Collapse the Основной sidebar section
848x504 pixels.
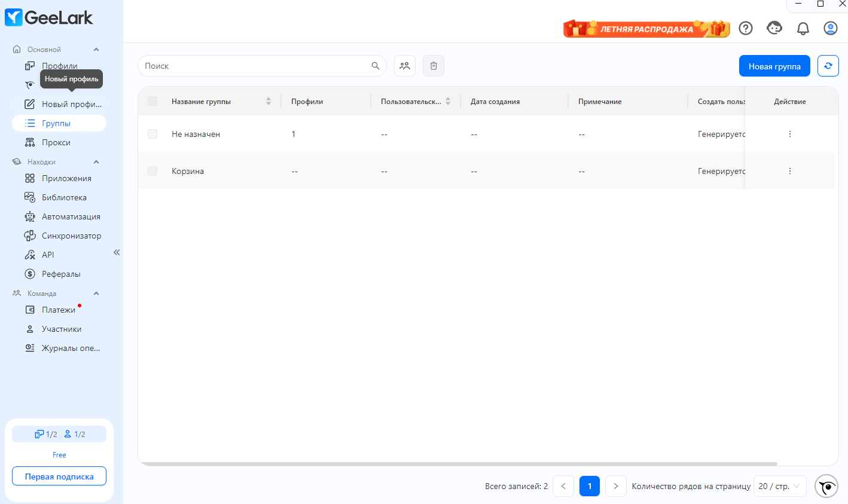[96, 50]
